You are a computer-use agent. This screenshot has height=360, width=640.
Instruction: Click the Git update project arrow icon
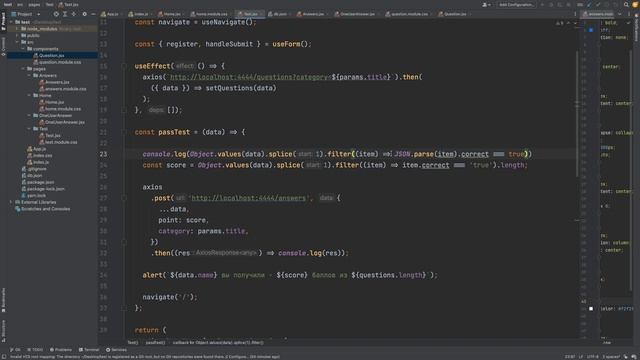[589, 4]
